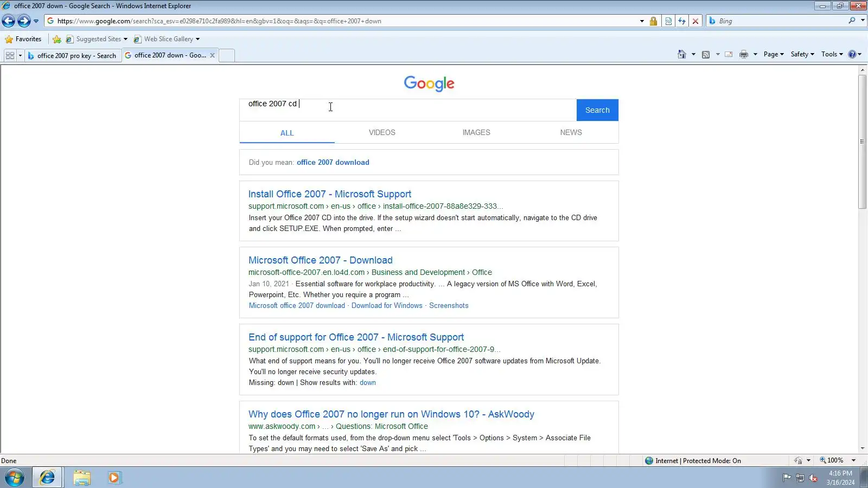868x488 pixels.
Task: Click the Bing search magnifier icon
Action: click(x=852, y=21)
